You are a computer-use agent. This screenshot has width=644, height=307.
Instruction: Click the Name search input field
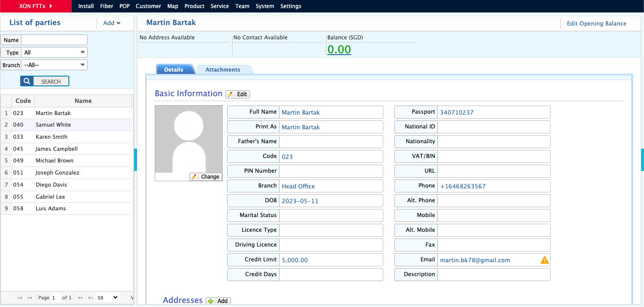coord(54,40)
